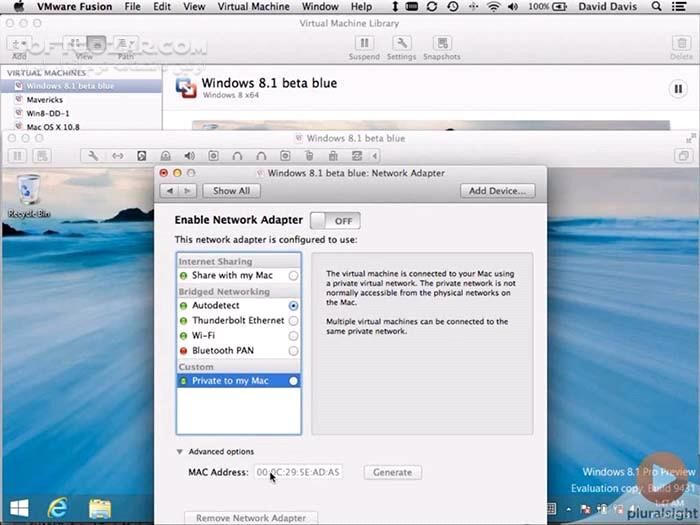Viewport: 700px width, 525px height.
Task: Open the Snapshots toolbar icon
Action: coord(441,44)
